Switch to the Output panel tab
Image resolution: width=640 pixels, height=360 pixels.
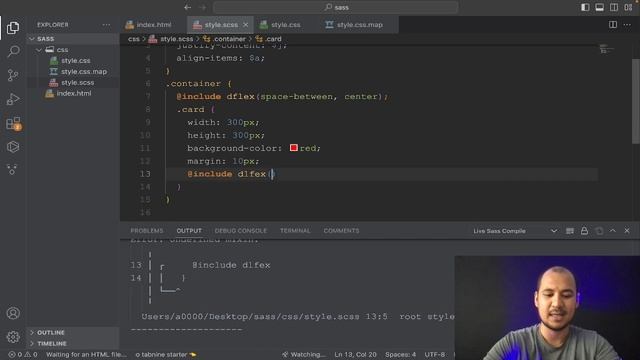(x=189, y=231)
